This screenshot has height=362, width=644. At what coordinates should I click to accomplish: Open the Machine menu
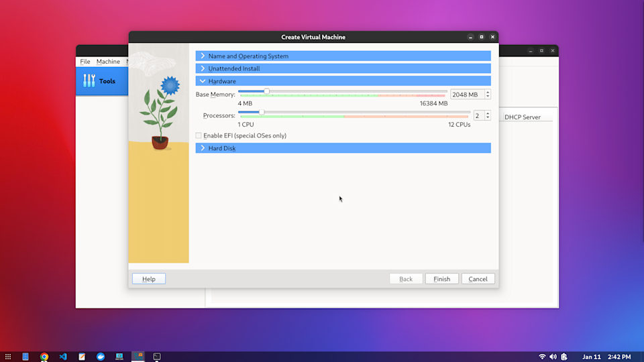[x=108, y=62]
